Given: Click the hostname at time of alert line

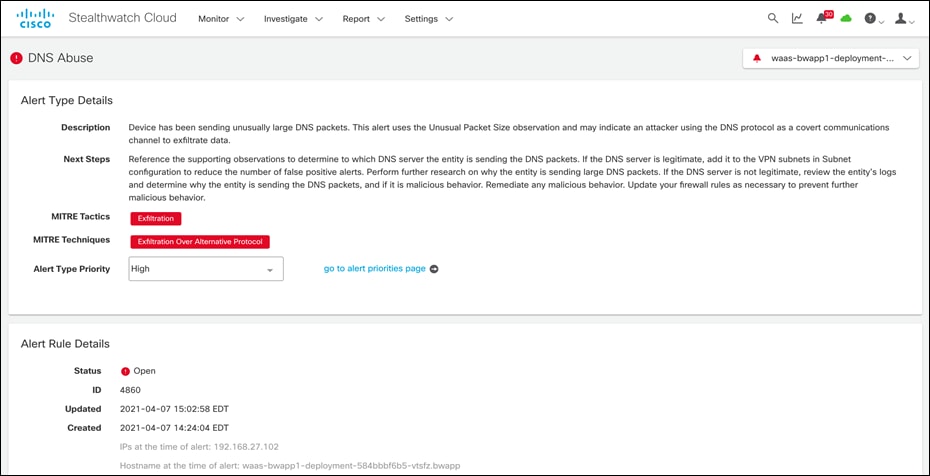Looking at the screenshot, I should click(x=290, y=466).
